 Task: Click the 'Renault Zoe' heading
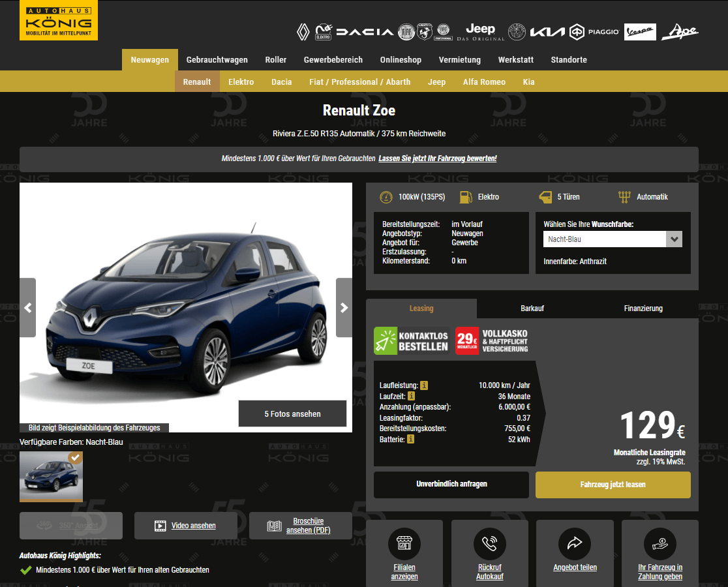pyautogui.click(x=359, y=110)
